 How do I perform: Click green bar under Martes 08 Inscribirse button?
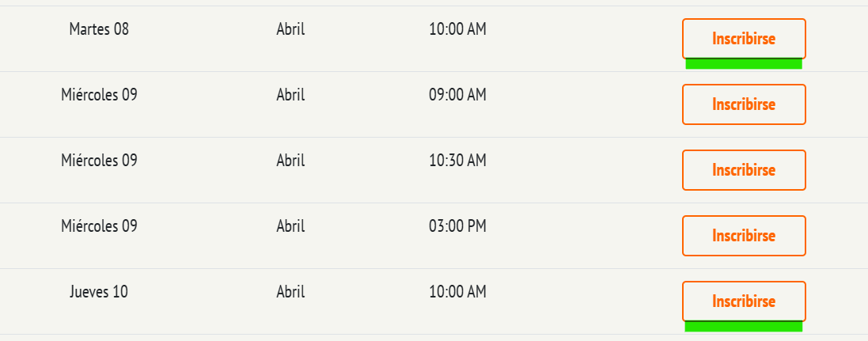[x=744, y=63]
